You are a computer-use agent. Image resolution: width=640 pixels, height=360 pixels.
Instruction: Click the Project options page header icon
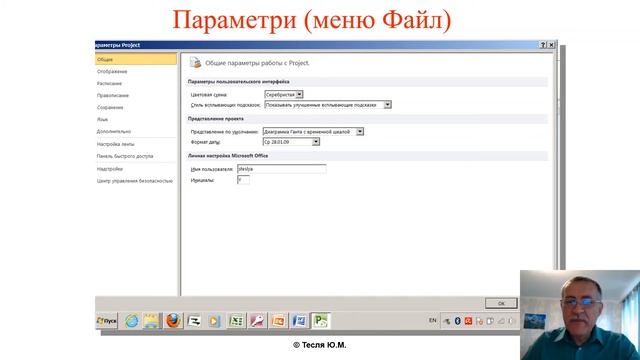pyautogui.click(x=195, y=62)
